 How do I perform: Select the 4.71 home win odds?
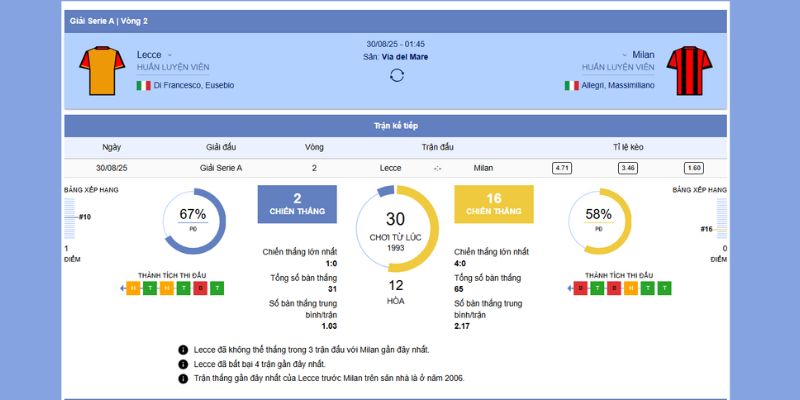[x=562, y=168]
